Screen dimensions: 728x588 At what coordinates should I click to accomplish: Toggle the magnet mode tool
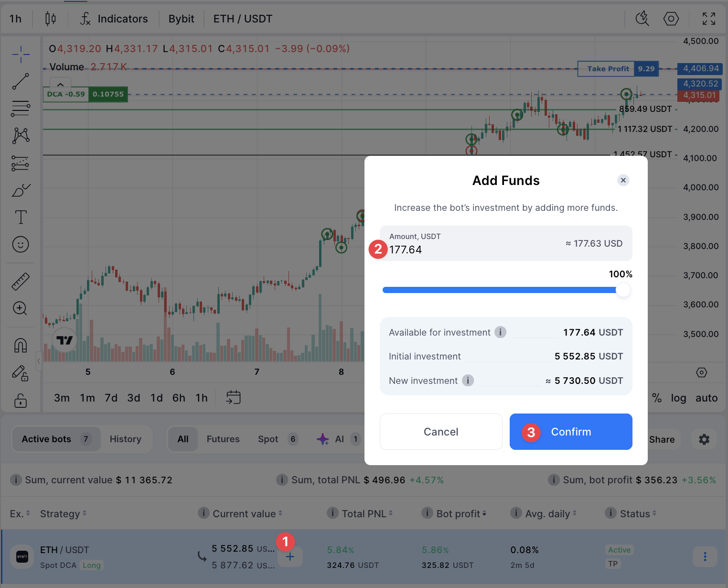point(21,345)
